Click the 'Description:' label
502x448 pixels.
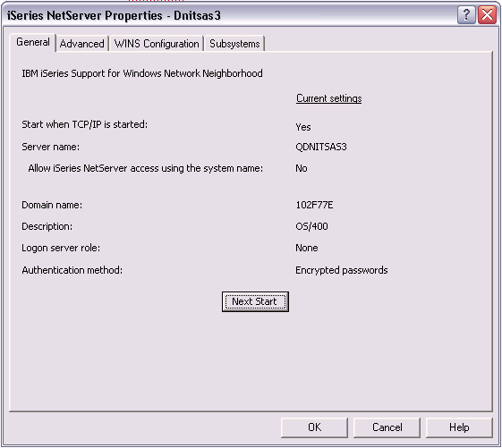[47, 226]
